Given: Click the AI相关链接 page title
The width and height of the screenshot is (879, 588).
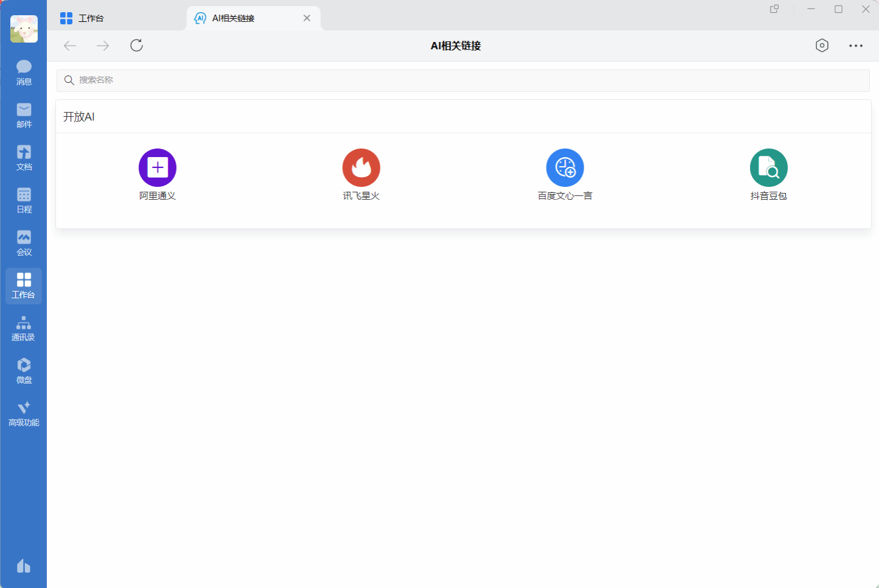Looking at the screenshot, I should (x=456, y=46).
